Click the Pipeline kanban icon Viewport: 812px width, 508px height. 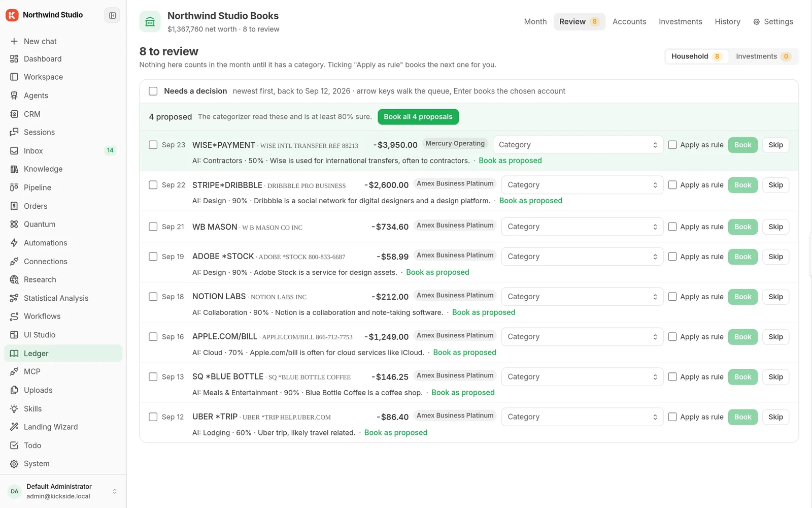click(x=14, y=187)
